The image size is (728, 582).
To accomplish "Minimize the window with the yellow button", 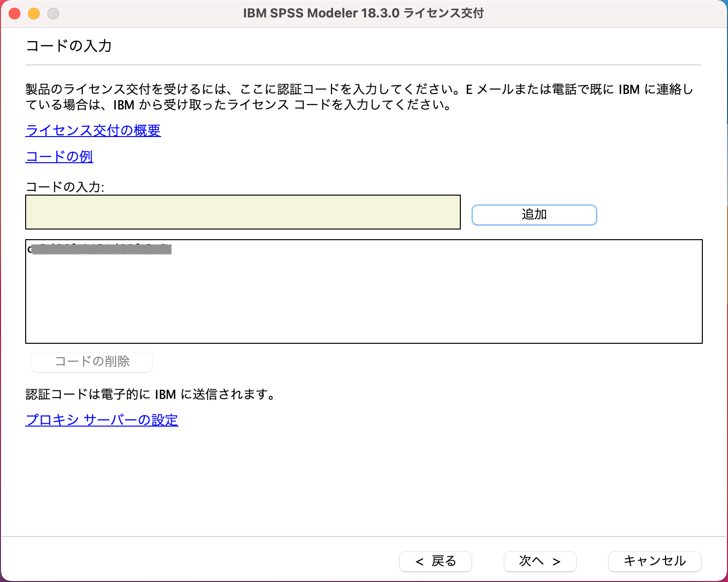I will (x=34, y=14).
